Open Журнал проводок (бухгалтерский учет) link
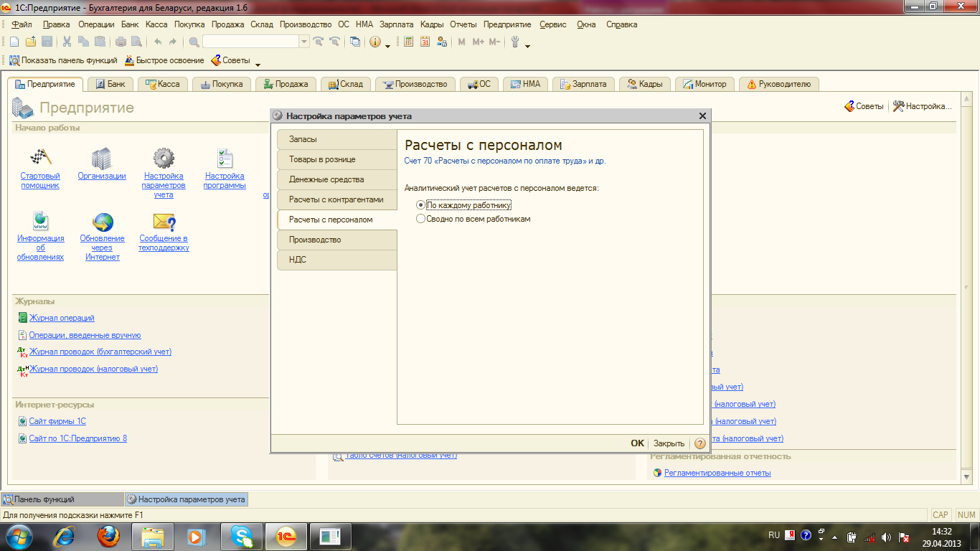Viewport: 980px width, 551px height. [100, 352]
